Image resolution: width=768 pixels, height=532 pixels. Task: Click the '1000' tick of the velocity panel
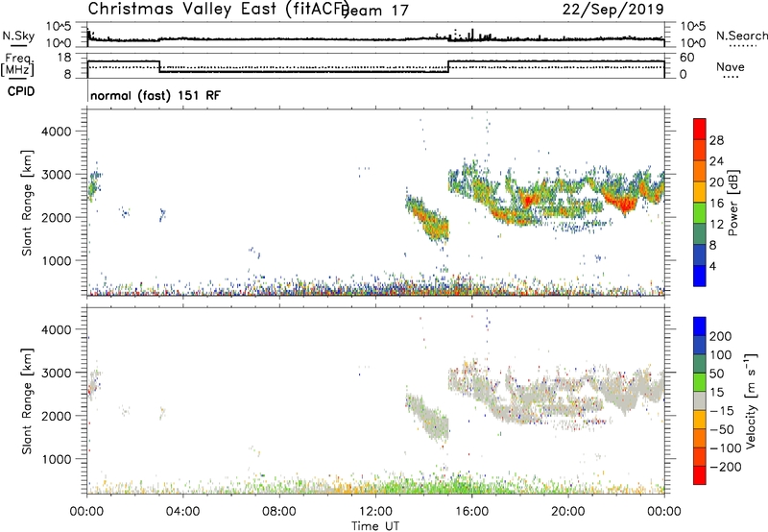(57, 459)
